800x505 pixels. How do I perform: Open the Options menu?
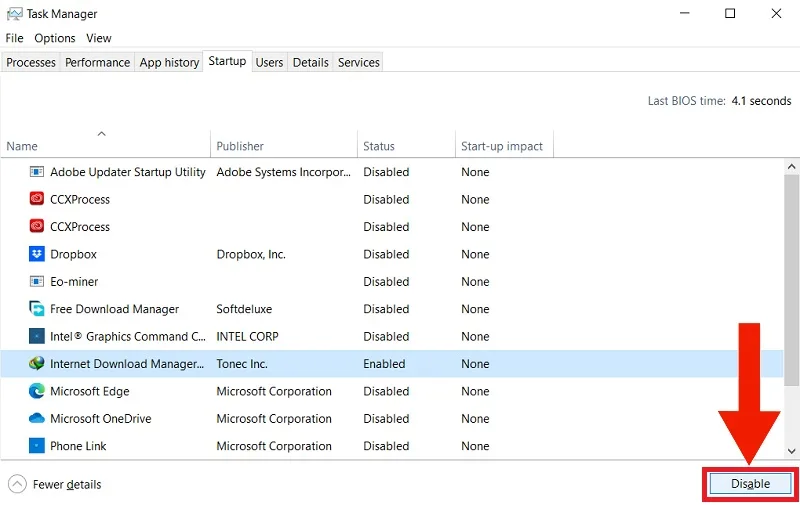(x=55, y=38)
